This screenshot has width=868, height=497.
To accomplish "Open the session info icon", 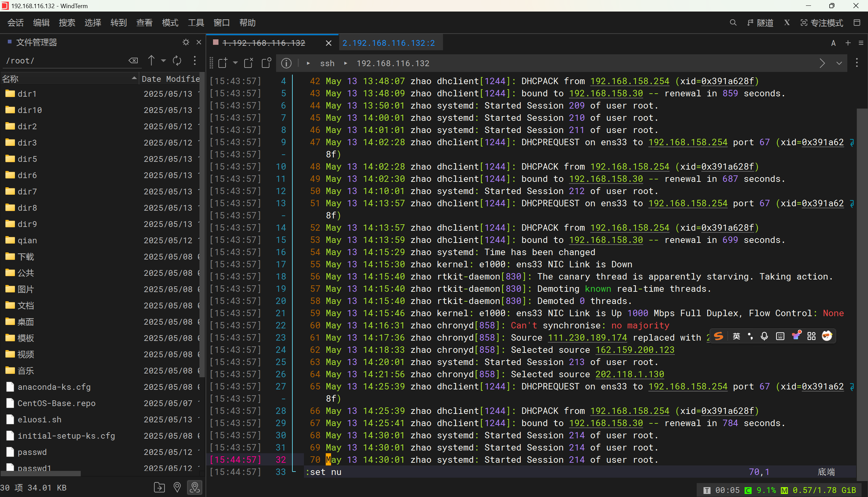I will click(286, 63).
